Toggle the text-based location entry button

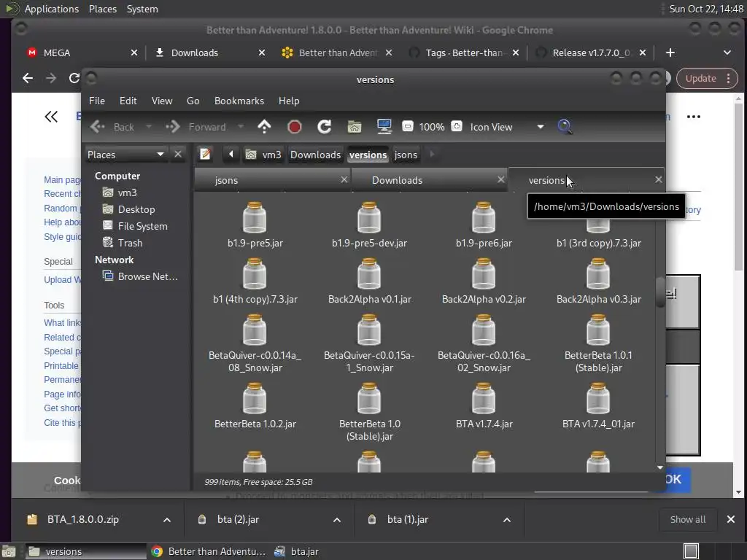point(206,155)
